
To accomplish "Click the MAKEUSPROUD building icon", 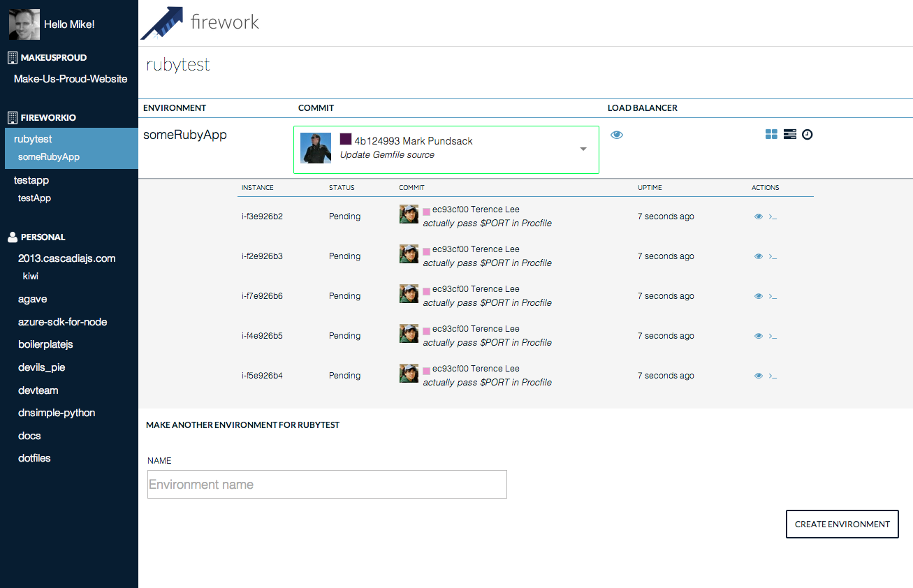I will pyautogui.click(x=12, y=57).
